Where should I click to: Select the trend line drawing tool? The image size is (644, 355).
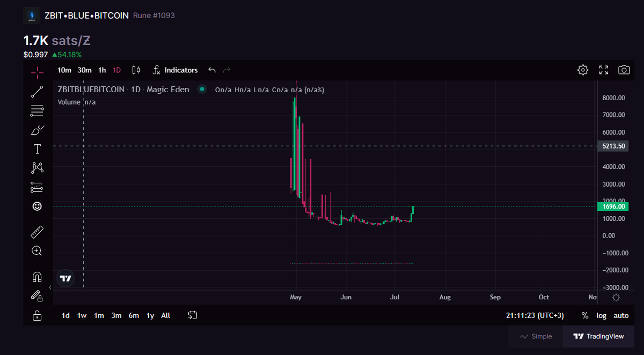pyautogui.click(x=37, y=91)
